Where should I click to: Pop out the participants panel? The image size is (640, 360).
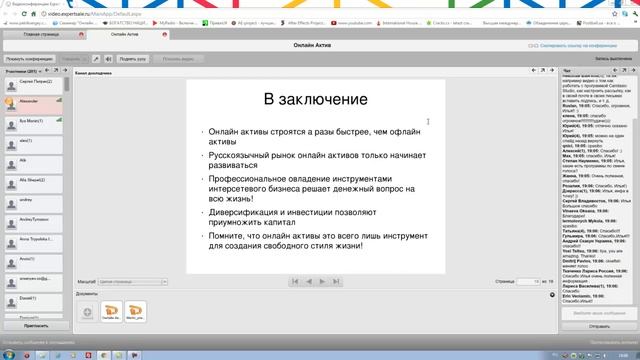click(56, 71)
